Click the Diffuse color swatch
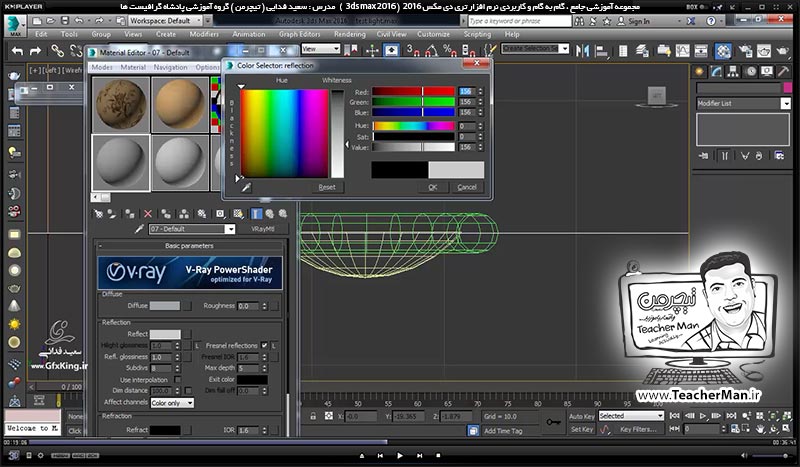800x467 pixels. tap(165, 306)
